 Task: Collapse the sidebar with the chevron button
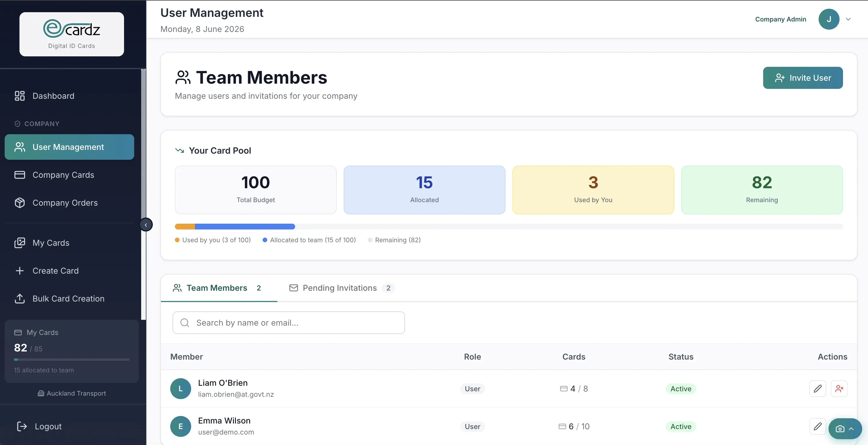(x=146, y=225)
